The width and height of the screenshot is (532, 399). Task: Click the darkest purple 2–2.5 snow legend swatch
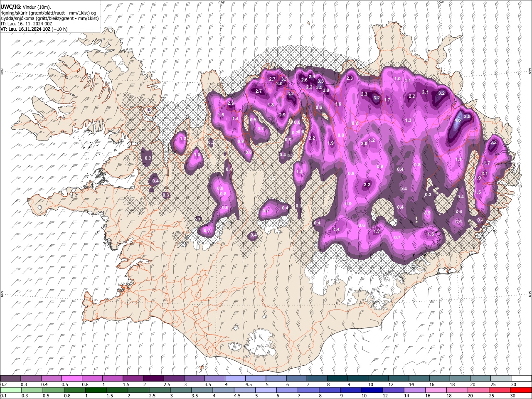point(153,379)
